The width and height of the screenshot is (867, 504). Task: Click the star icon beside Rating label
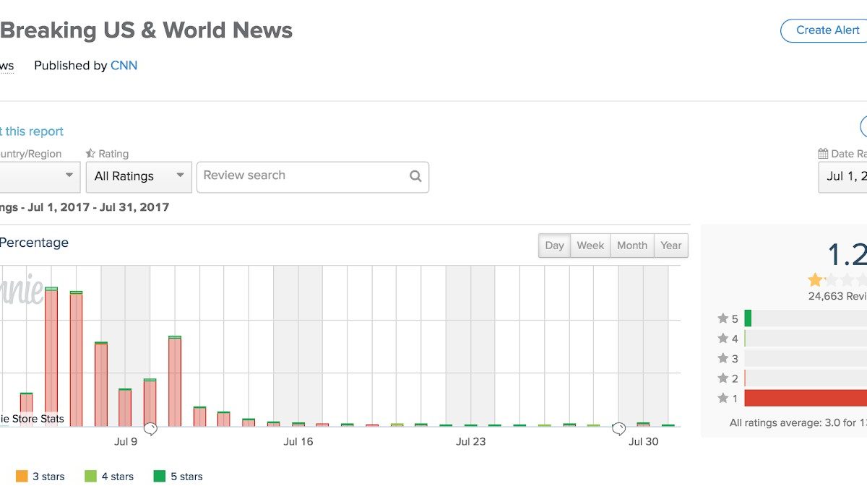coord(90,154)
